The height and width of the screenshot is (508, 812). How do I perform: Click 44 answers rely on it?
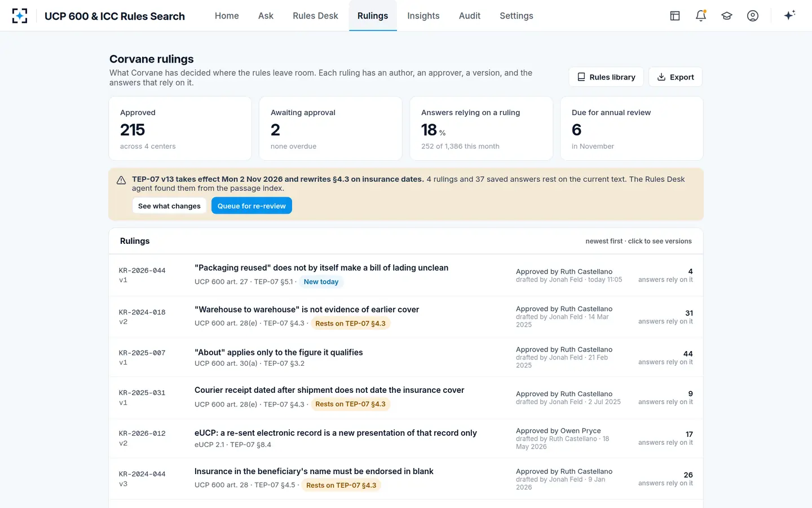click(x=665, y=358)
